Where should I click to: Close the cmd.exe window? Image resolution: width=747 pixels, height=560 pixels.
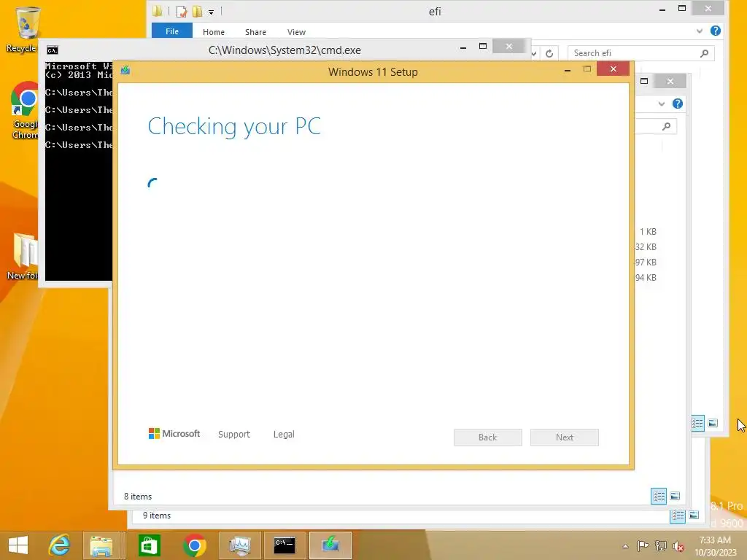tap(508, 46)
